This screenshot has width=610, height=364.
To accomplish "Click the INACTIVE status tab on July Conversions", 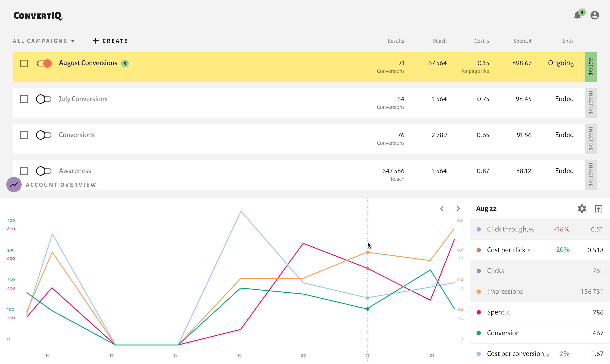I will 591,103.
